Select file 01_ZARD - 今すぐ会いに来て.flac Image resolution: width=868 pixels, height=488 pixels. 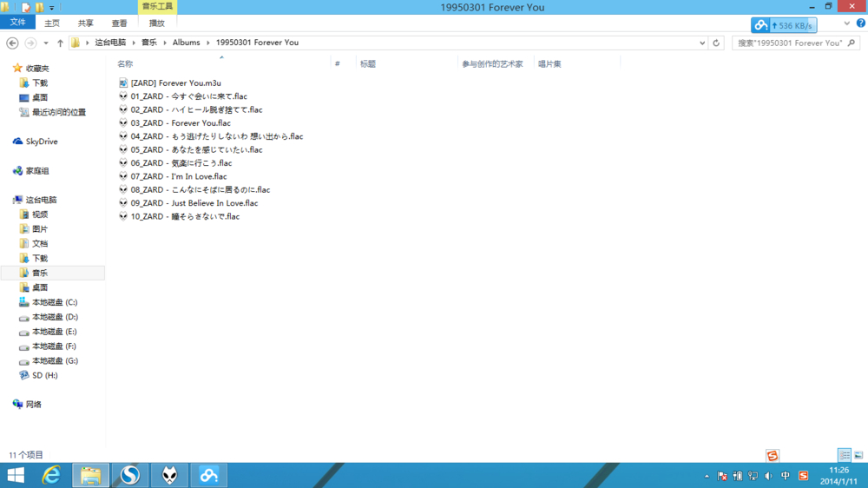[x=183, y=96]
